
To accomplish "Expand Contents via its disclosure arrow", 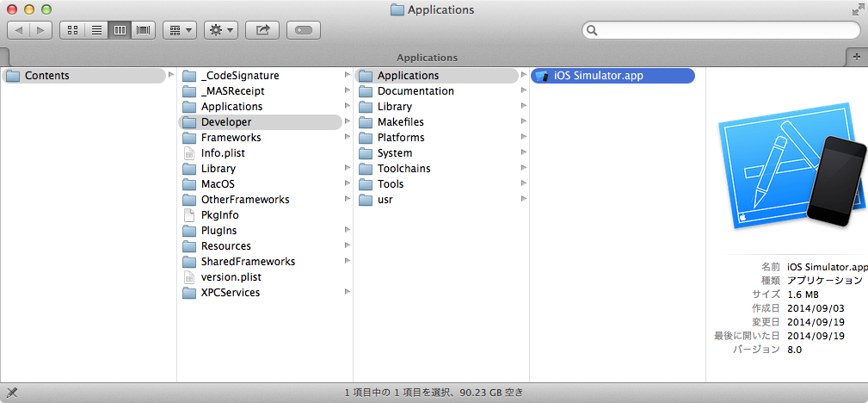I will tap(171, 75).
